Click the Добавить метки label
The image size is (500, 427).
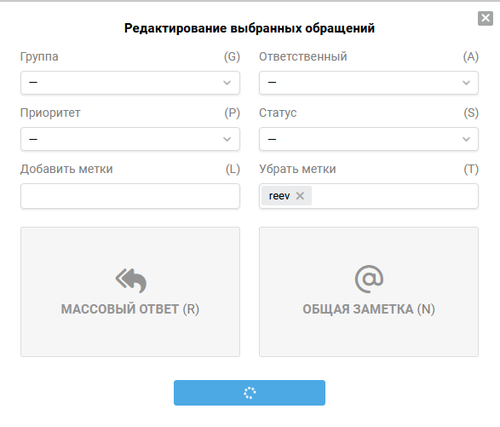(x=66, y=169)
